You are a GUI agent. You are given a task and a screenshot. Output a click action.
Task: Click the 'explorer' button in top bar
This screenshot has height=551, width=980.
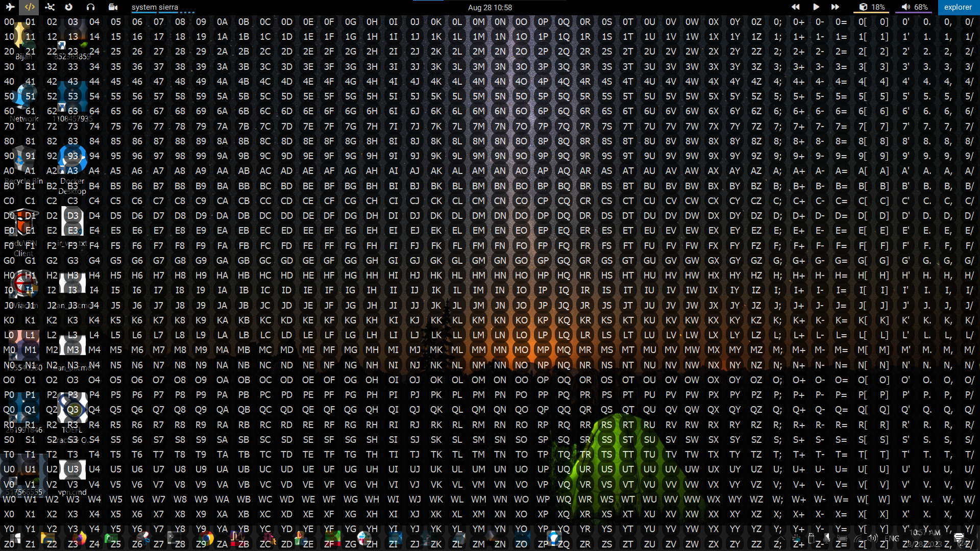point(958,7)
